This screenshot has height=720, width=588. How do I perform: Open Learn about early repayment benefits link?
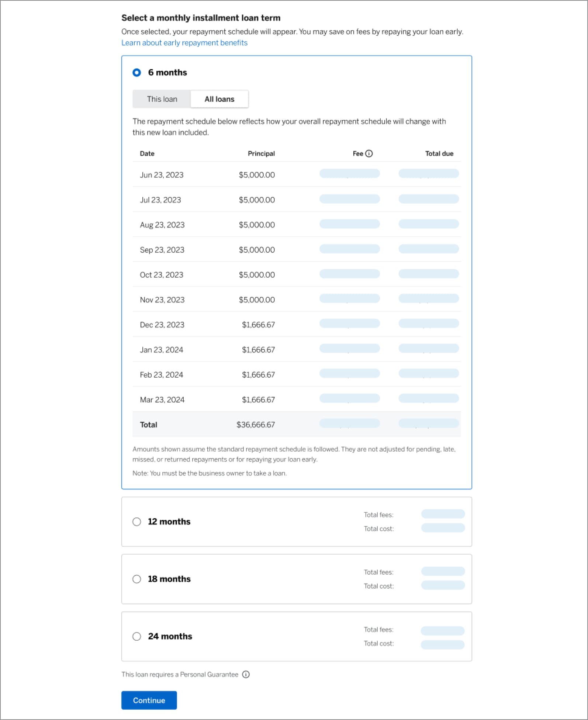pyautogui.click(x=184, y=43)
